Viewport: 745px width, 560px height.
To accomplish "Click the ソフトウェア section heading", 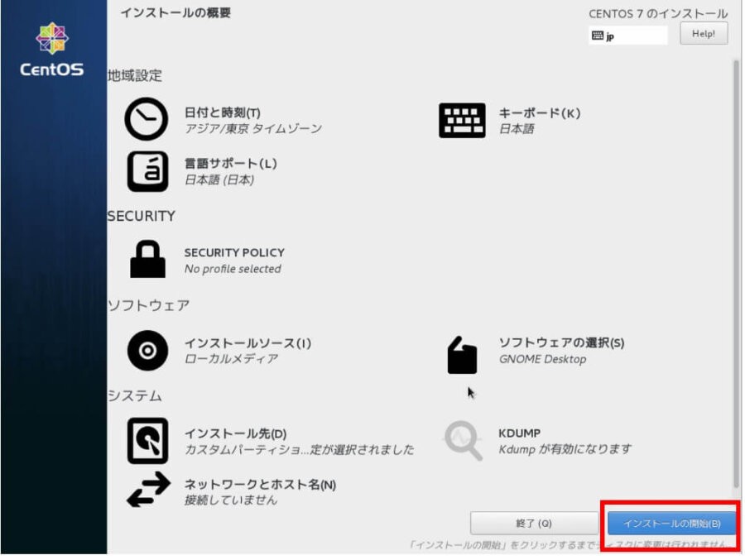I will point(149,305).
